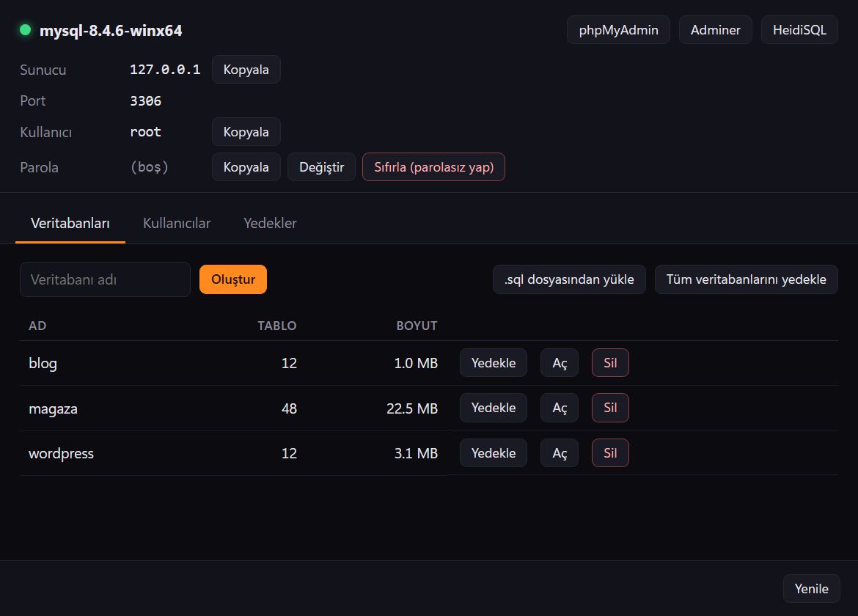Click the magaza database name

[53, 408]
